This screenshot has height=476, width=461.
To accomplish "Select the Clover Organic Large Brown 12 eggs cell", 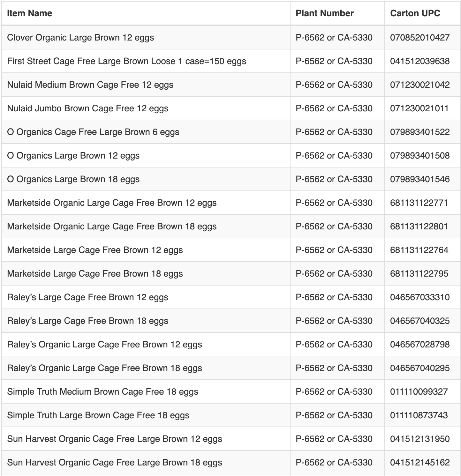I will pyautogui.click(x=80, y=38).
